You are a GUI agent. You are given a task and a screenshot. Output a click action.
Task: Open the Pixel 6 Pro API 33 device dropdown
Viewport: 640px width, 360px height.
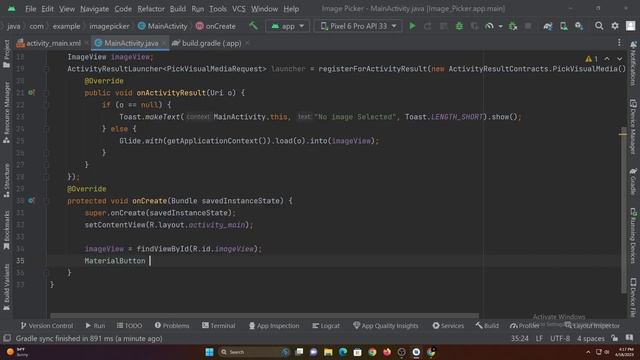358,26
